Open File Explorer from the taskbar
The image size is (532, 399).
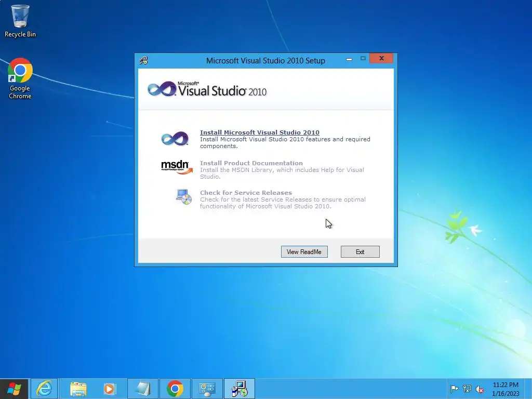click(78, 389)
